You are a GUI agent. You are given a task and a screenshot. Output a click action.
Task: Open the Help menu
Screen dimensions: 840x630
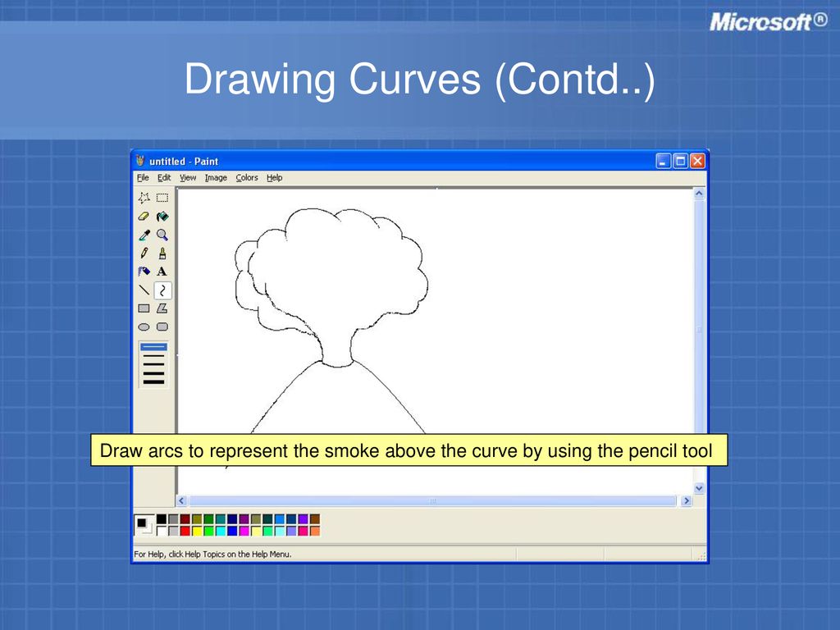[274, 177]
